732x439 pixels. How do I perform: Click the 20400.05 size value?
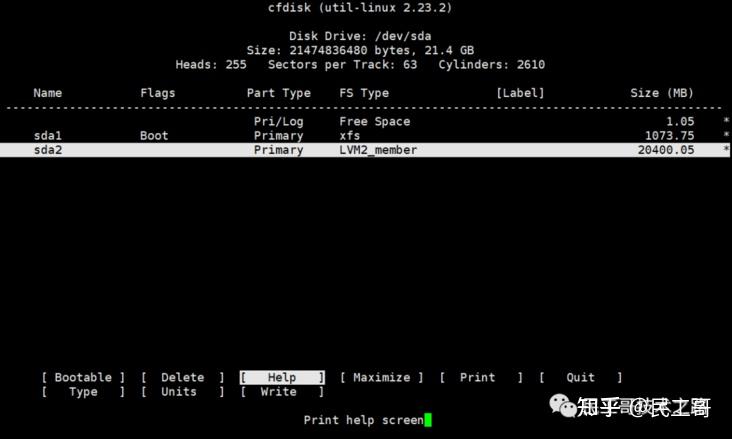click(666, 150)
